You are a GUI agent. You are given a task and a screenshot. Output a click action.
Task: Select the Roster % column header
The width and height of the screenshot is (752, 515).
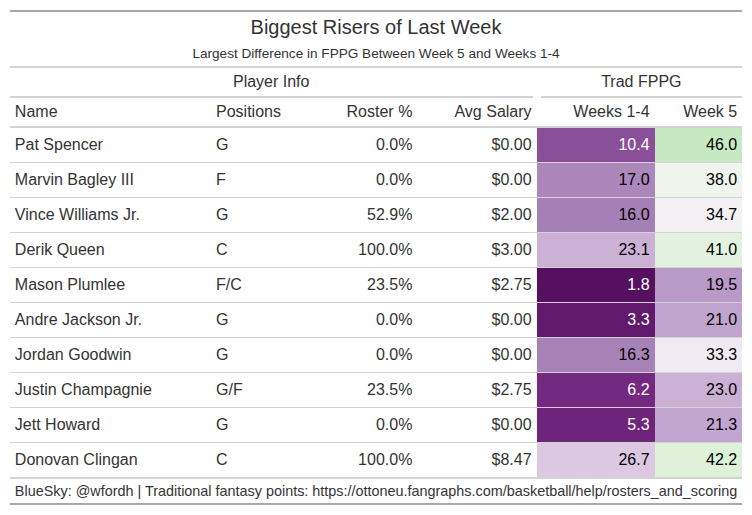(x=379, y=112)
